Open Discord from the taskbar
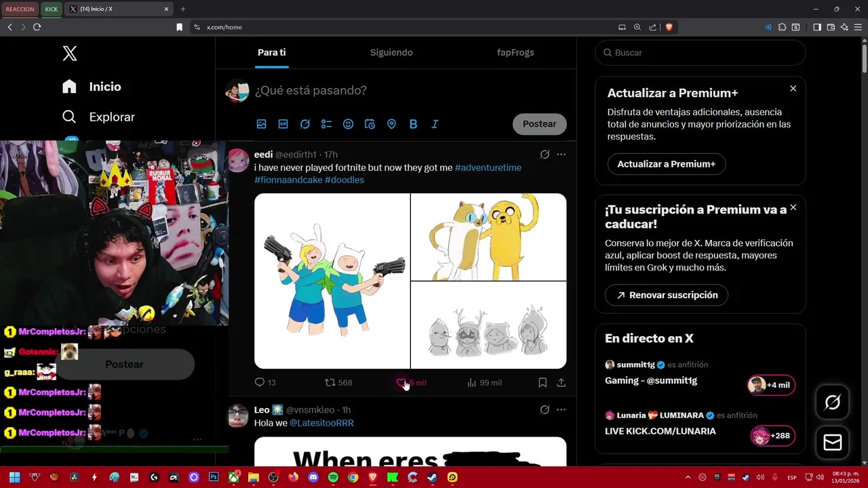The width and height of the screenshot is (868, 488). click(313, 477)
